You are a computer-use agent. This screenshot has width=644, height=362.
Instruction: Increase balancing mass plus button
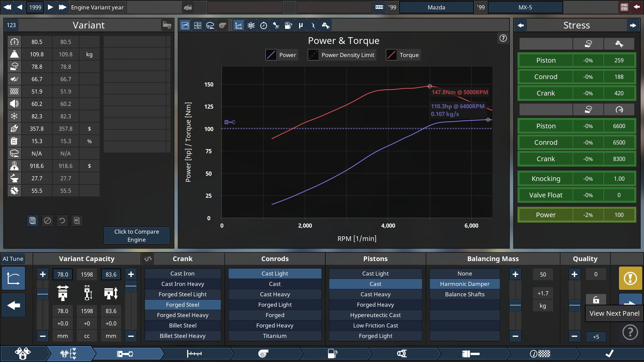click(515, 275)
